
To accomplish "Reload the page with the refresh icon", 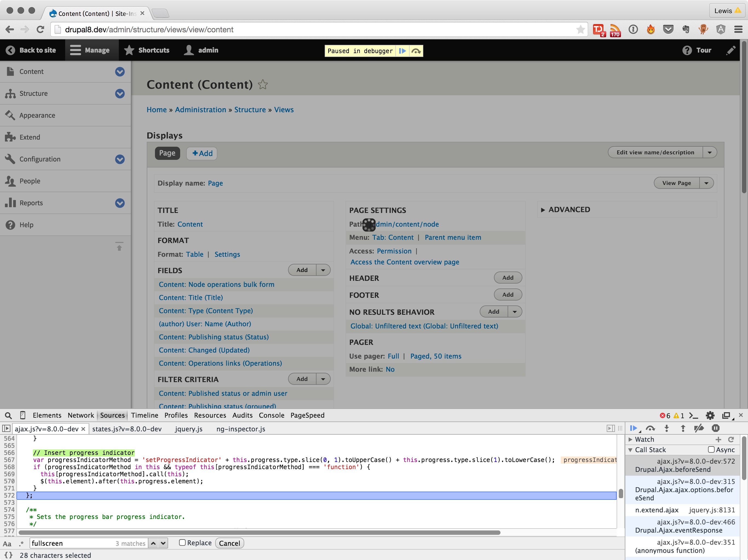I will 40,29.
